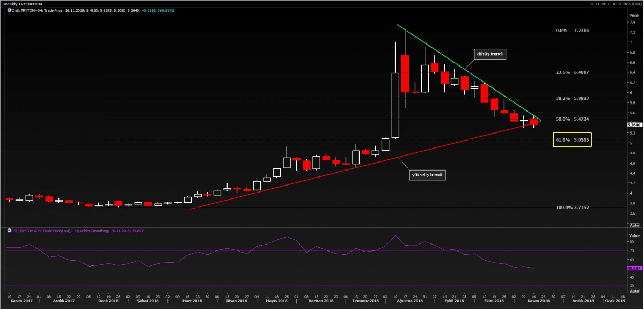This screenshot has height=310, width=644.
Task: Click the RSI value tag 49.827
Action: (x=635, y=268)
